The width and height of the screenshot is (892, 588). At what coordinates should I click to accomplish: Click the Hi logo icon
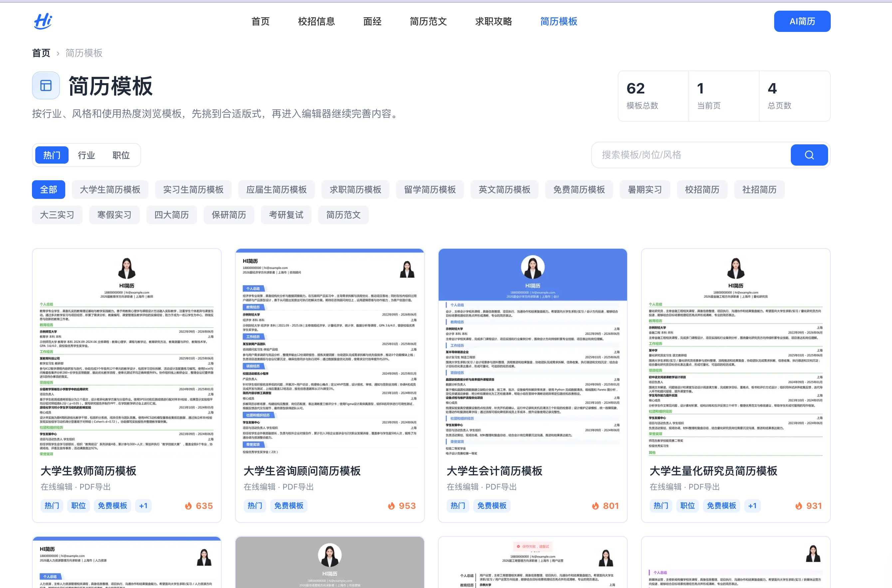point(43,21)
